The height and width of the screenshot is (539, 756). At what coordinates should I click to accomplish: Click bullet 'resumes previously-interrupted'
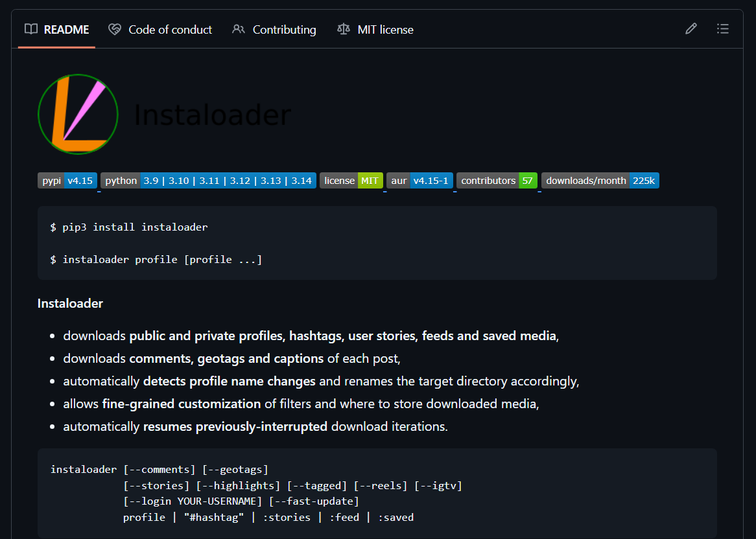tap(255, 426)
